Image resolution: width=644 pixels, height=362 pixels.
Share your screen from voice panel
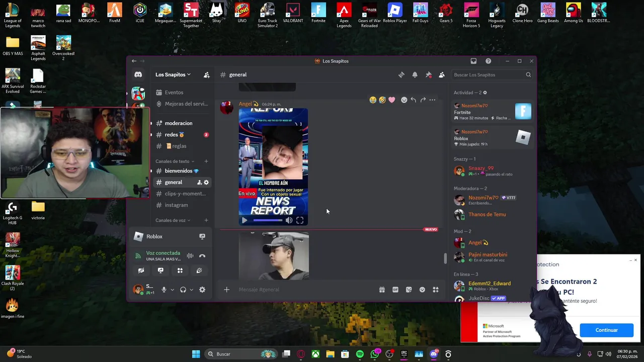click(x=160, y=270)
